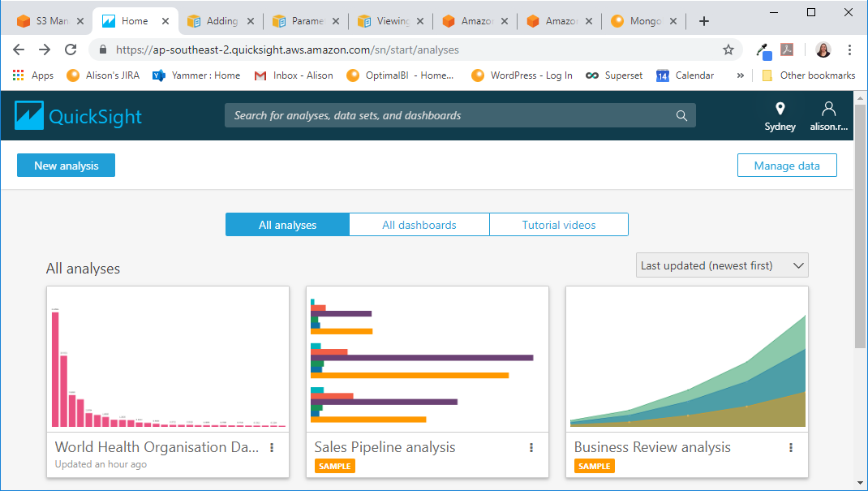Image resolution: width=868 pixels, height=491 pixels.
Task: Open the WordPress - Log In bookmark
Action: pyautogui.click(x=522, y=75)
